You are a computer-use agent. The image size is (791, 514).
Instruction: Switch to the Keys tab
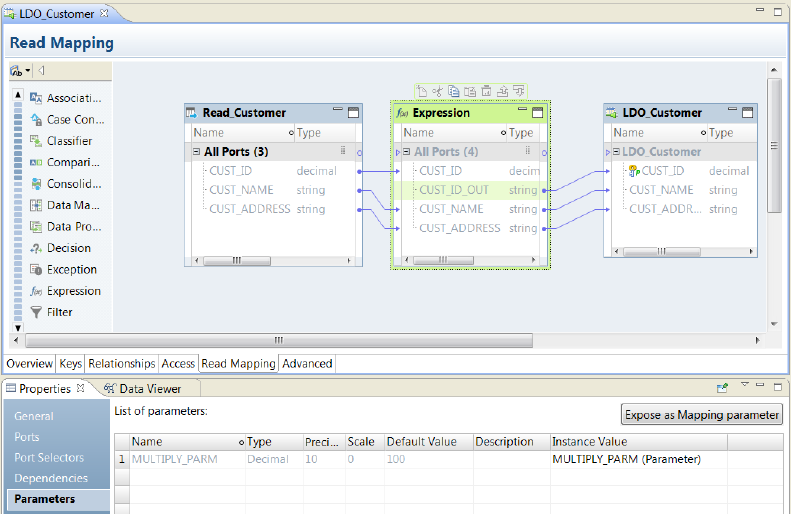pos(71,364)
